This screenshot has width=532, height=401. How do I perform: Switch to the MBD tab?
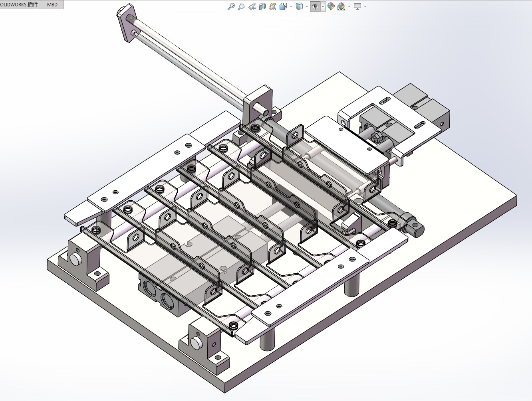pos(52,5)
